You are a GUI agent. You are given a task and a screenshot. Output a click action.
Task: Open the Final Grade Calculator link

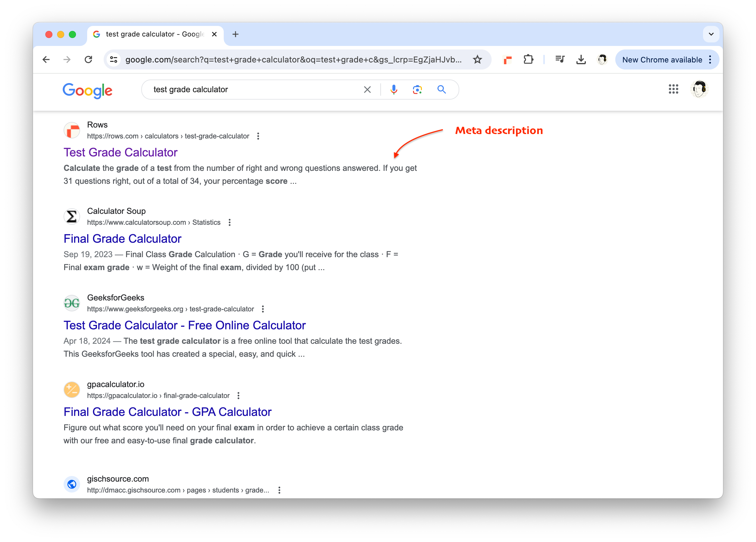point(122,239)
